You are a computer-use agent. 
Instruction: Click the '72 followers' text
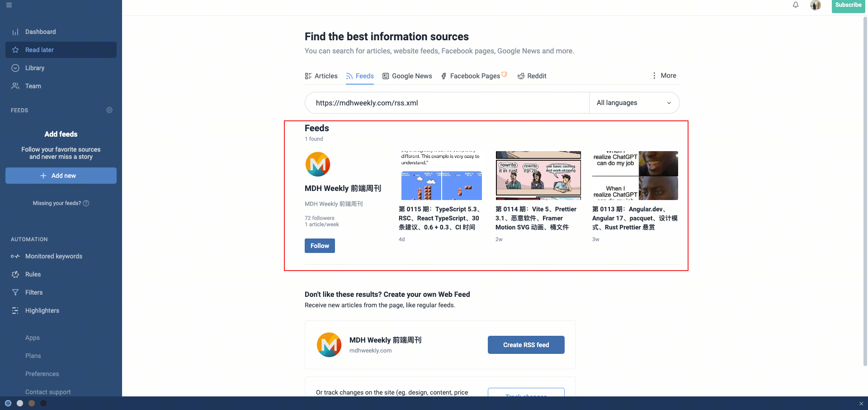click(320, 218)
